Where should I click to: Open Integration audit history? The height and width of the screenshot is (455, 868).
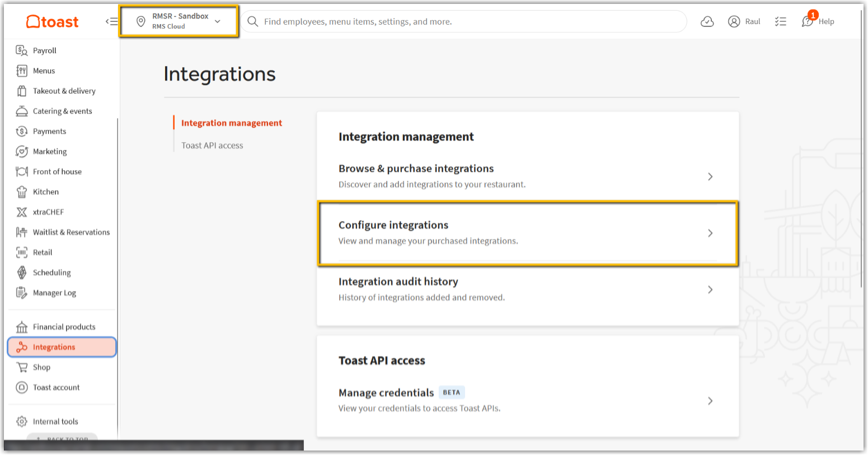[528, 289]
